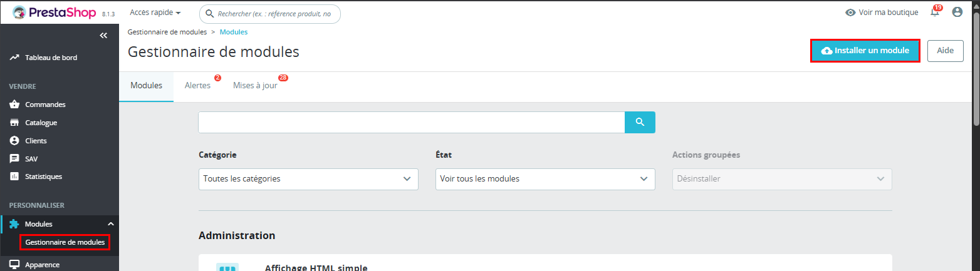Open the notifications bell icon

(x=935, y=13)
